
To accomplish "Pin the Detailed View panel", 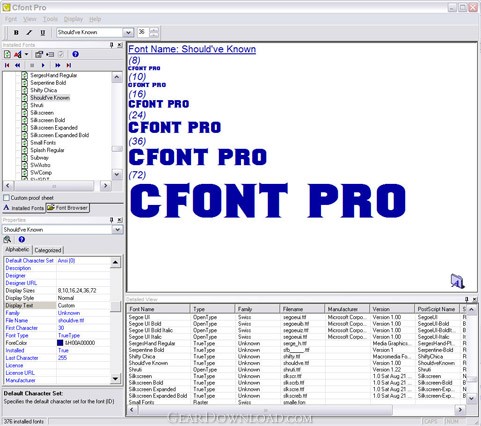I will [467, 299].
